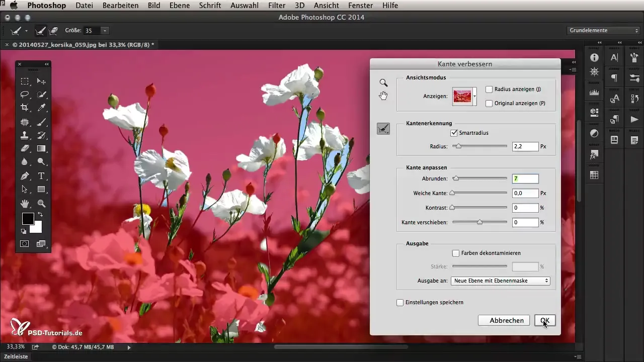This screenshot has width=644, height=362.
Task: Select the Zoom tool in toolbox
Action: [42, 204]
